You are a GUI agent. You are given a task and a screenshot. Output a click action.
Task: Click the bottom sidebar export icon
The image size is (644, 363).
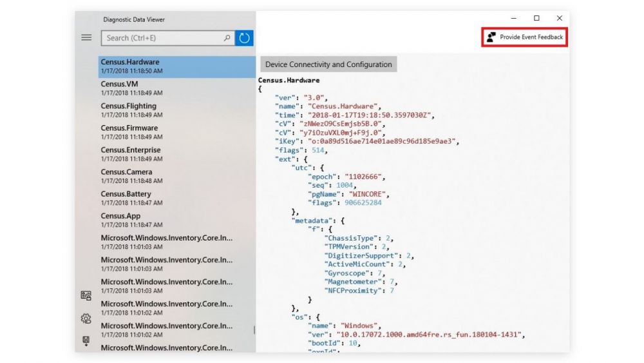(x=86, y=341)
